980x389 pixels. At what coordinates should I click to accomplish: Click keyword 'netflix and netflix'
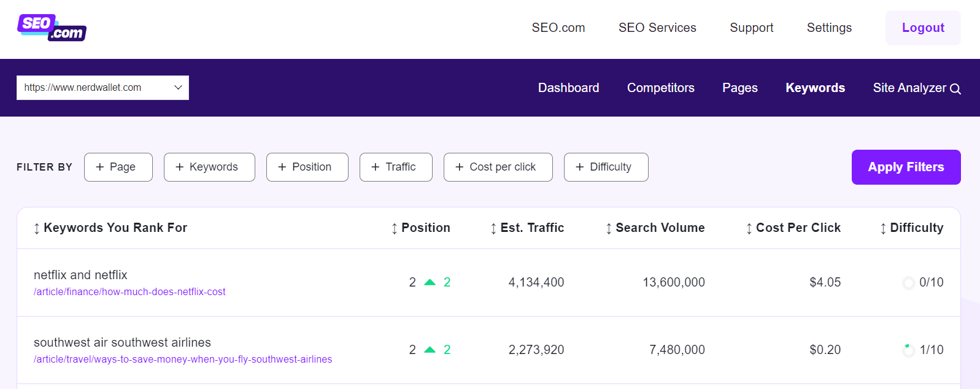click(x=80, y=275)
